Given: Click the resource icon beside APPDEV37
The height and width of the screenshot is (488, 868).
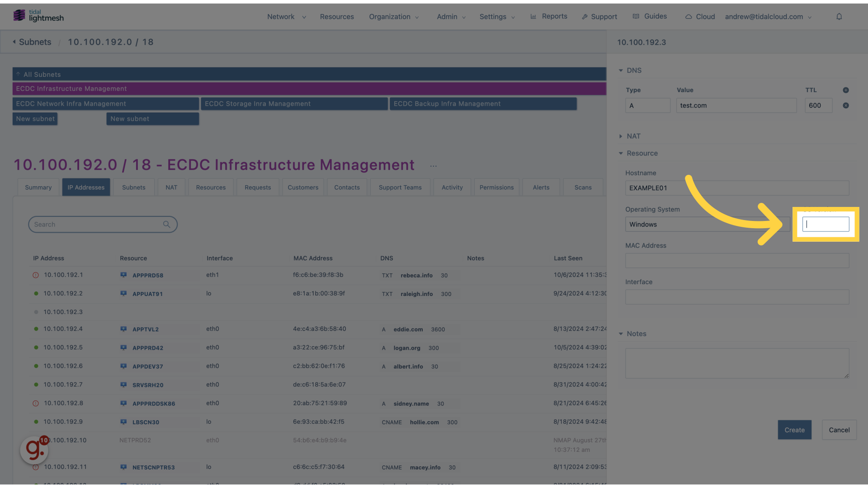Looking at the screenshot, I should (x=123, y=366).
